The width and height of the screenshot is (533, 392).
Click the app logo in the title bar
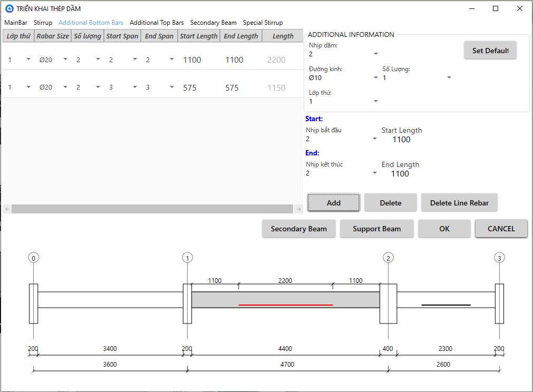coord(9,8)
